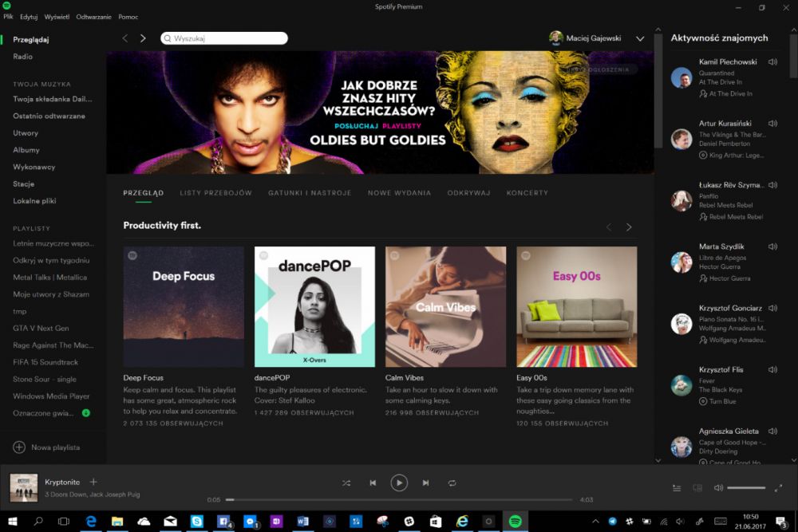Image resolution: width=798 pixels, height=532 pixels.
Task: Open Skype from taskbar
Action: pyautogui.click(x=197, y=522)
